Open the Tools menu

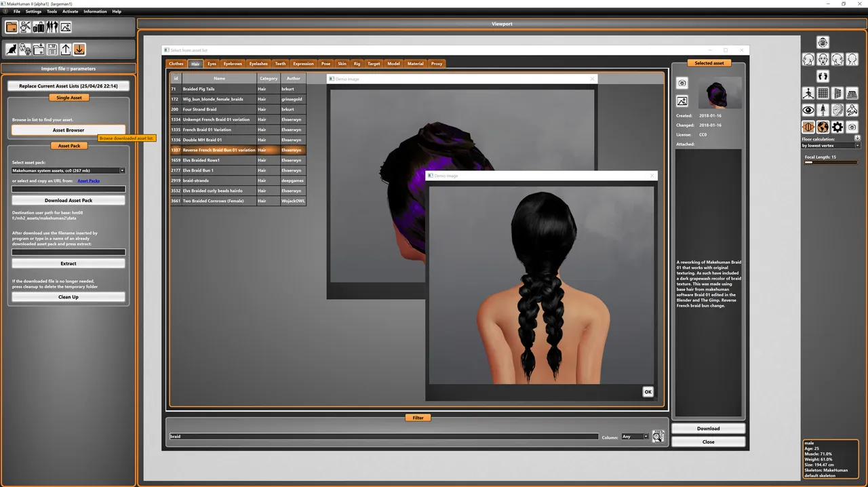point(52,12)
